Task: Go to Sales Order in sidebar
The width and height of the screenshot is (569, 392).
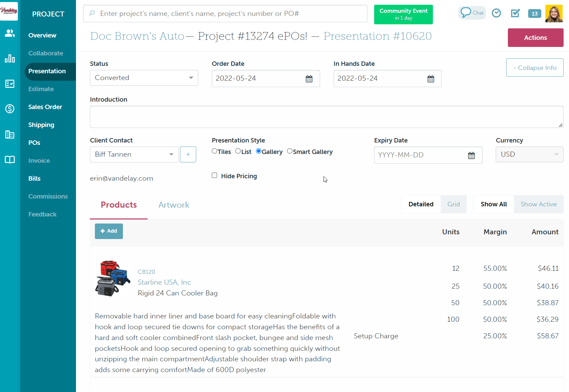Action: pos(45,107)
